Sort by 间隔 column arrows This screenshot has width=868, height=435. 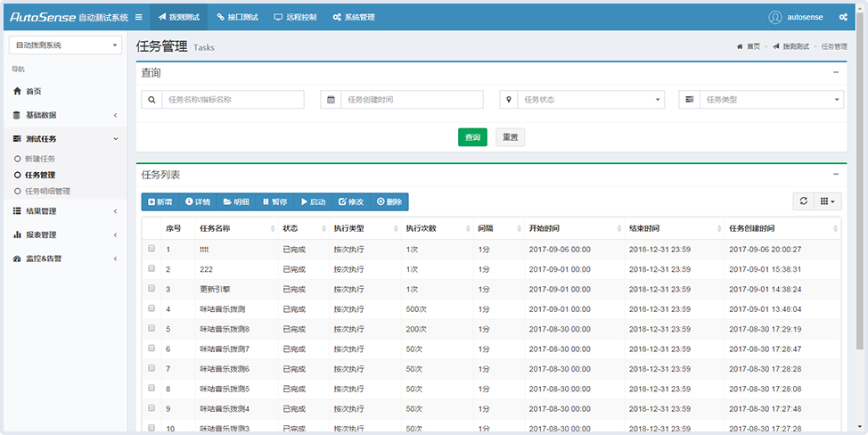pos(520,228)
